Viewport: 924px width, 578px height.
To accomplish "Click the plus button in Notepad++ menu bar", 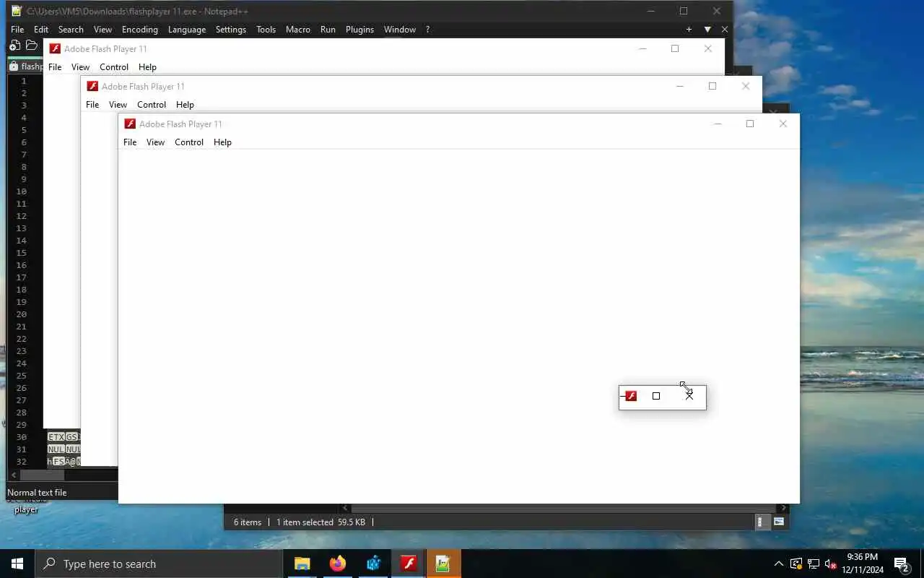I will (x=689, y=30).
